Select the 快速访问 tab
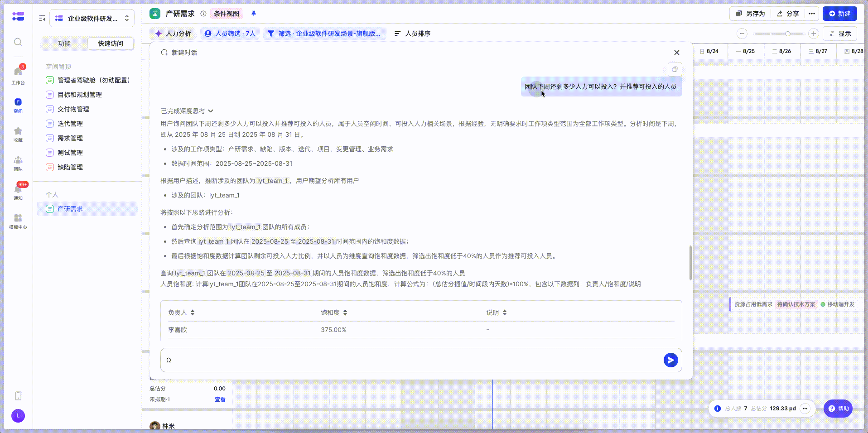The width and height of the screenshot is (868, 433). [111, 43]
